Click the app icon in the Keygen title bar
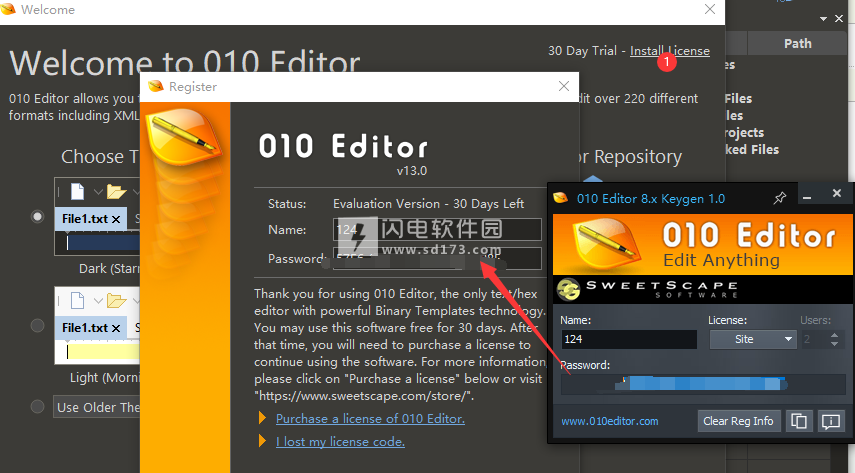Viewport: 855px width, 473px height. click(561, 198)
